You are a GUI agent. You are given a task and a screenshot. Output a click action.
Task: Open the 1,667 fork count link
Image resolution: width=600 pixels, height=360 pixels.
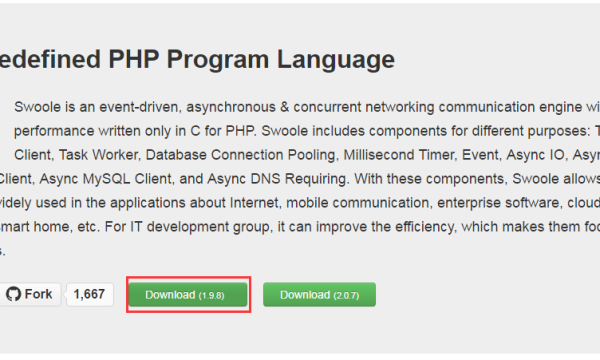[x=90, y=294]
